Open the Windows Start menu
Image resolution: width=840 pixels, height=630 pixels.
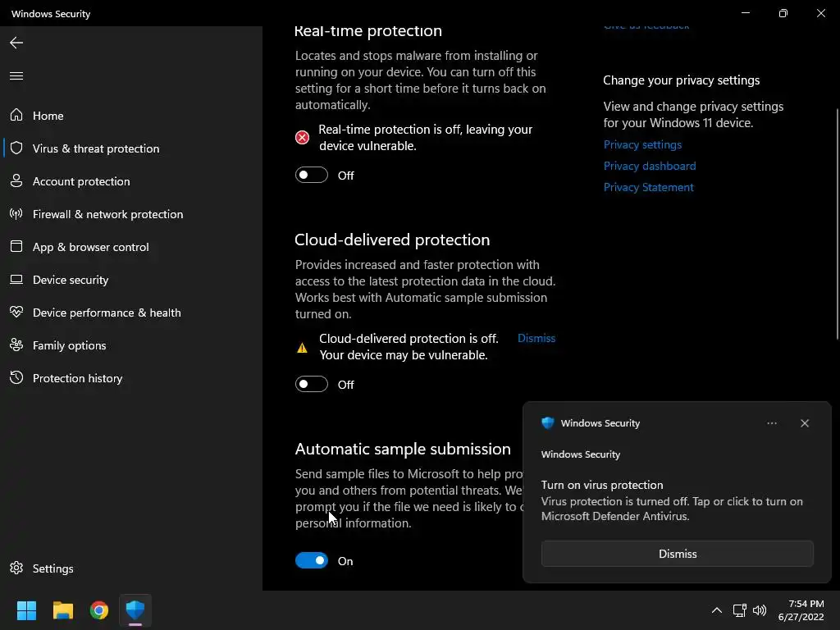26,610
